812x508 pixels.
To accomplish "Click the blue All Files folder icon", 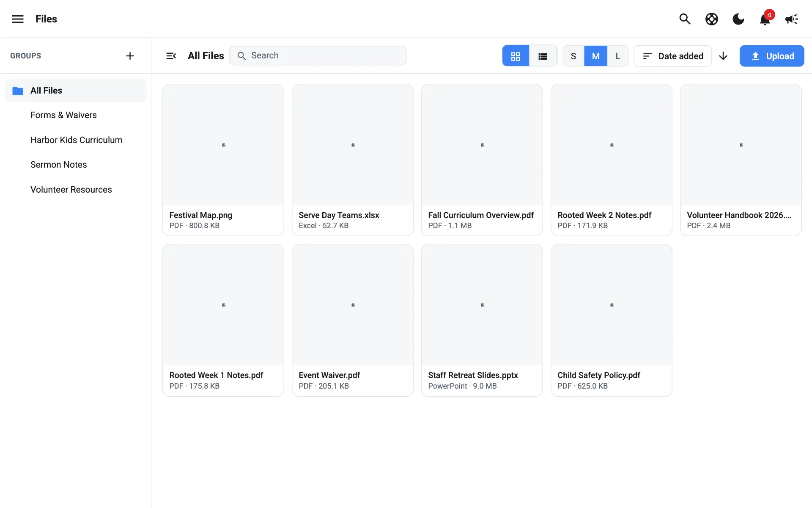I will [x=18, y=91].
